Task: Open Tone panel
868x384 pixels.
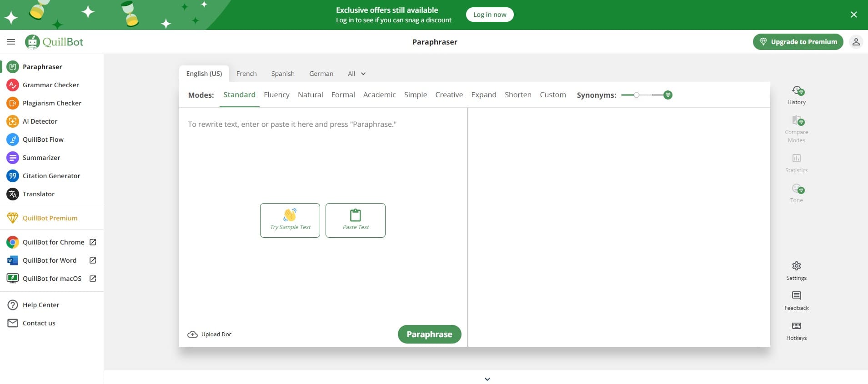Action: coord(797,193)
